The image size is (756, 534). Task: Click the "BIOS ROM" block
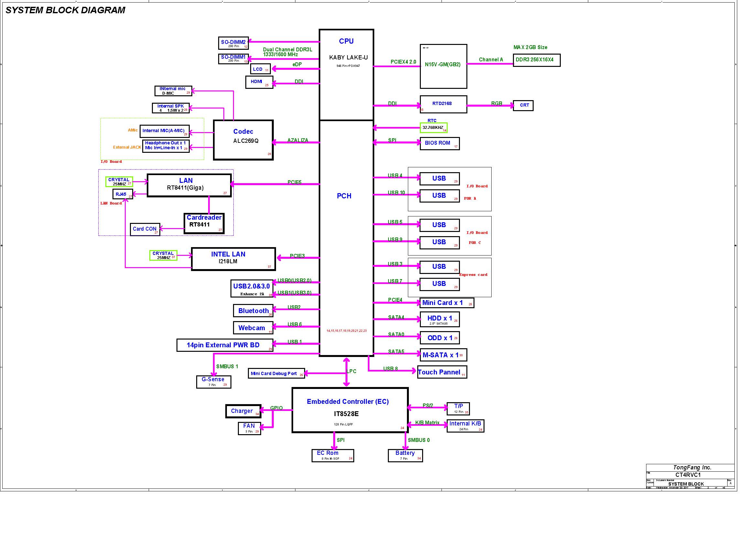pyautogui.click(x=440, y=143)
